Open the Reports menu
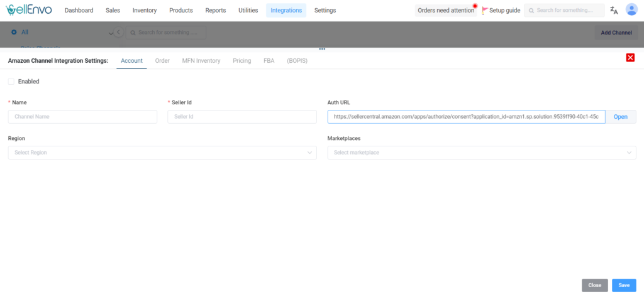This screenshot has width=644, height=299. click(x=215, y=11)
